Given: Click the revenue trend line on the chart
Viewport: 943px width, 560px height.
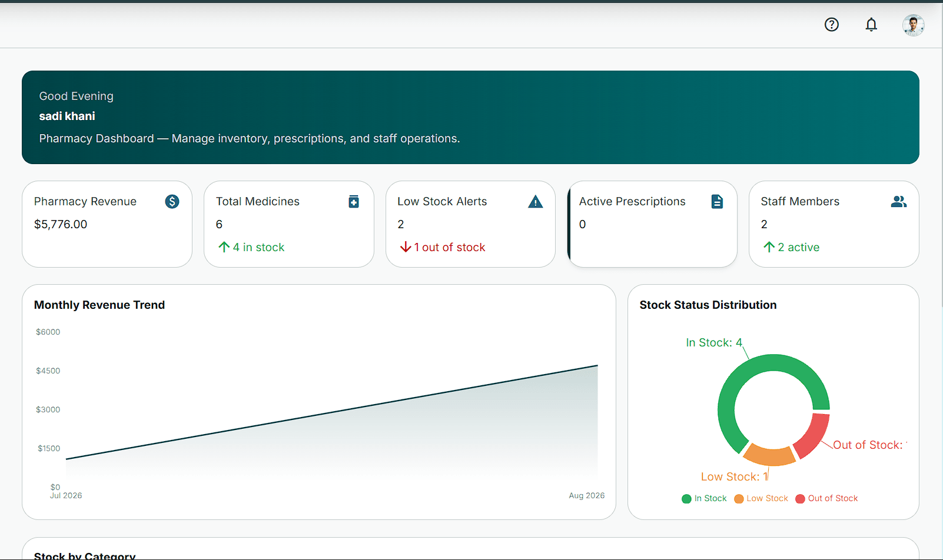Looking at the screenshot, I should click(x=332, y=412).
